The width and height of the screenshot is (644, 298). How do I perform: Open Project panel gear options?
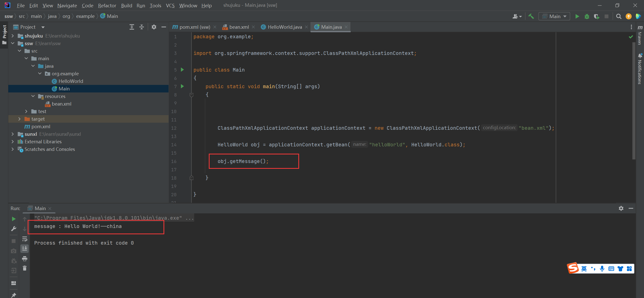154,27
